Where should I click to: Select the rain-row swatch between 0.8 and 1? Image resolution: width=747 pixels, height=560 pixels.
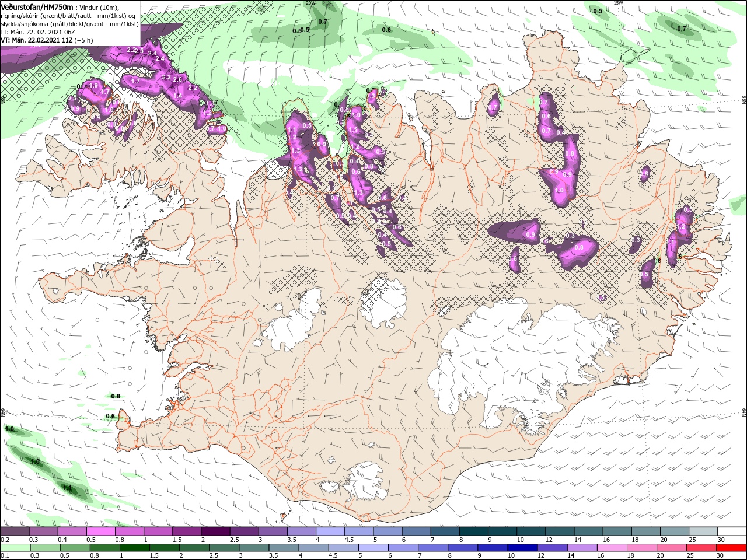tap(104, 548)
